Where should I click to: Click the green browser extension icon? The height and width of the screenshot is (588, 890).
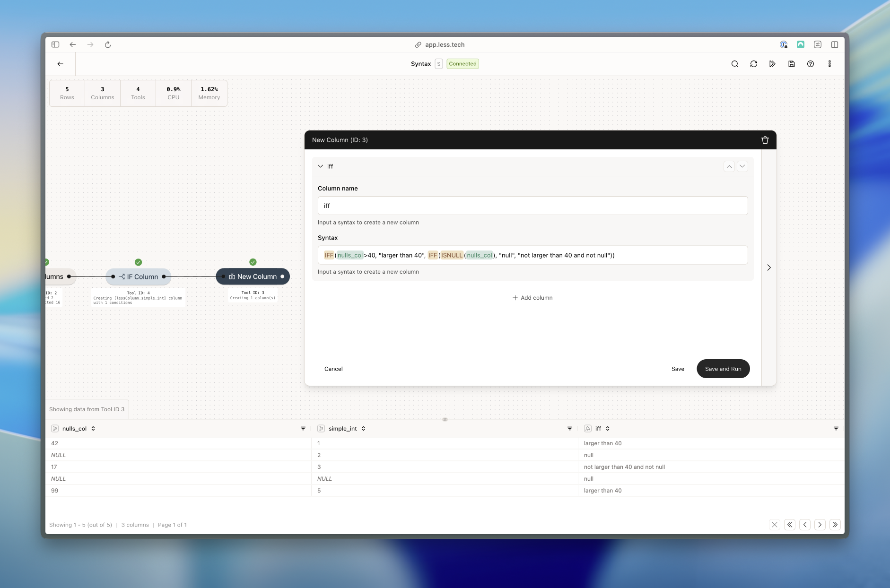click(801, 44)
